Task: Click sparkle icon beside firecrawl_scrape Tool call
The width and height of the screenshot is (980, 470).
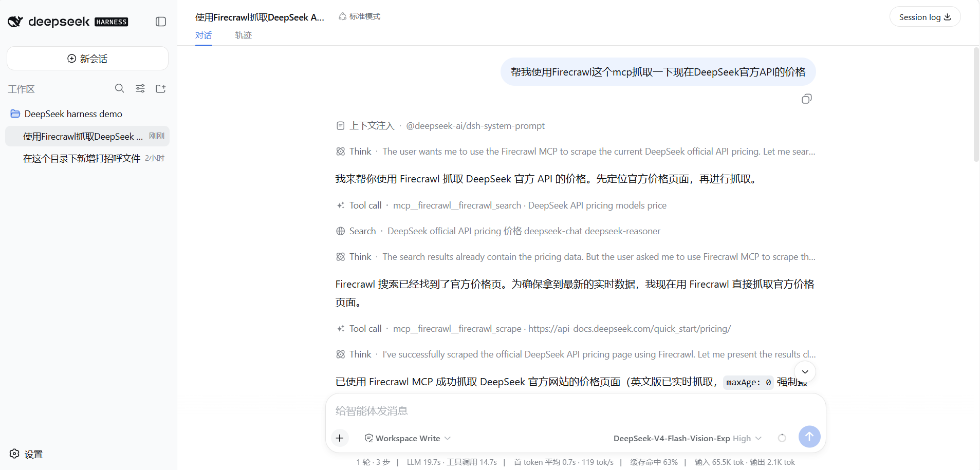Action: (x=340, y=329)
